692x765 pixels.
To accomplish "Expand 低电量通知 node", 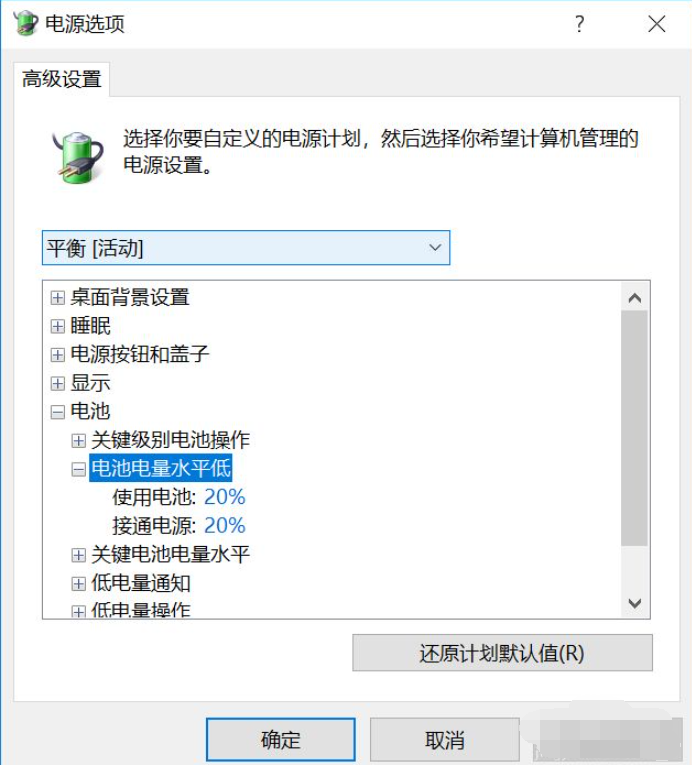I will tap(78, 584).
